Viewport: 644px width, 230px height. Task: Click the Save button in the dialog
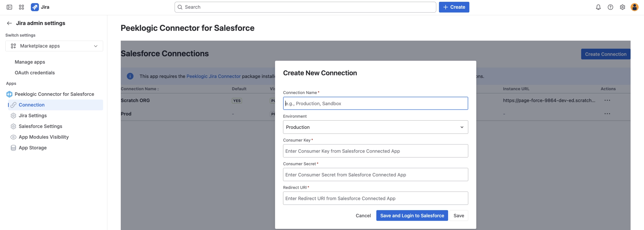(x=459, y=215)
